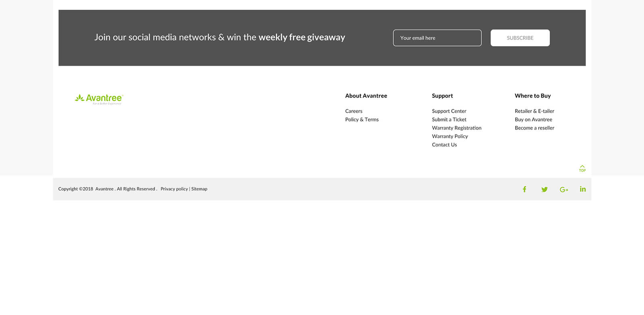Click the back to TOP arrow
This screenshot has height=315, width=644.
[582, 168]
